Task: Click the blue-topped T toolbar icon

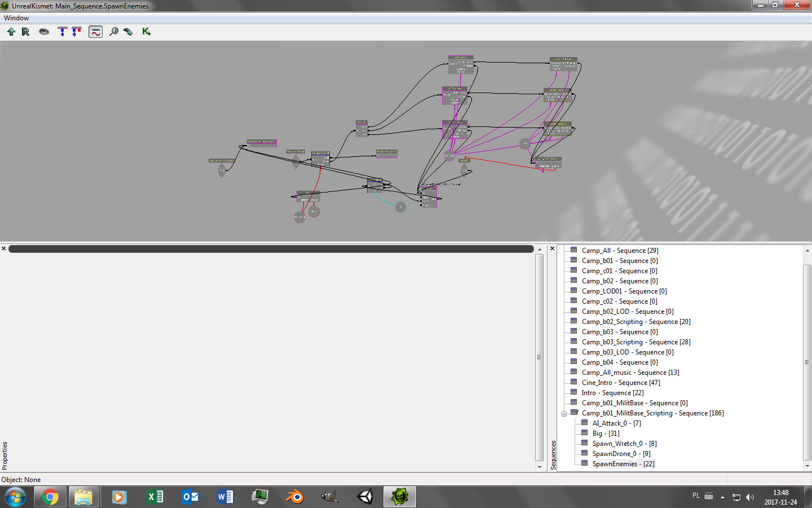Action: [x=62, y=32]
